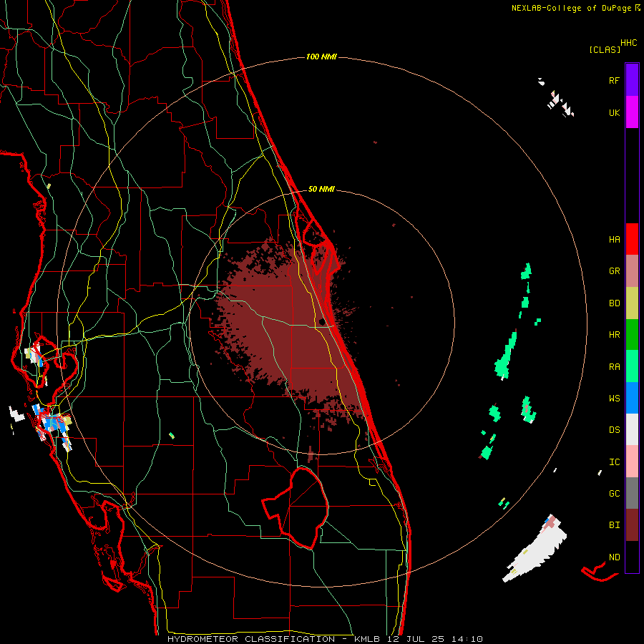Click the IC pink legend swatch
Image resolution: width=644 pixels, height=644 pixels.
pyautogui.click(x=632, y=462)
